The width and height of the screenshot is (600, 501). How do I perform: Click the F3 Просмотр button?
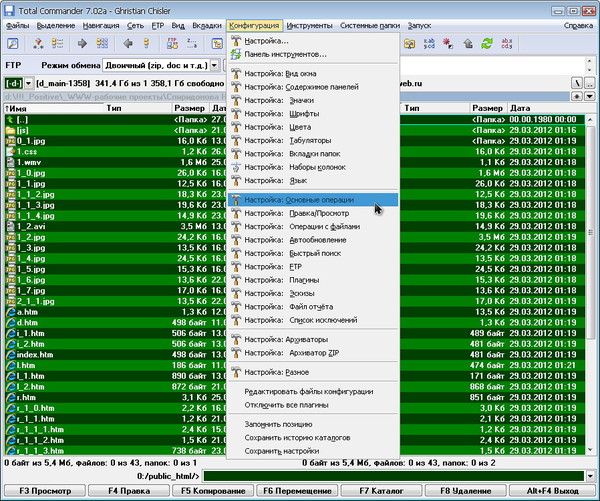point(45,491)
